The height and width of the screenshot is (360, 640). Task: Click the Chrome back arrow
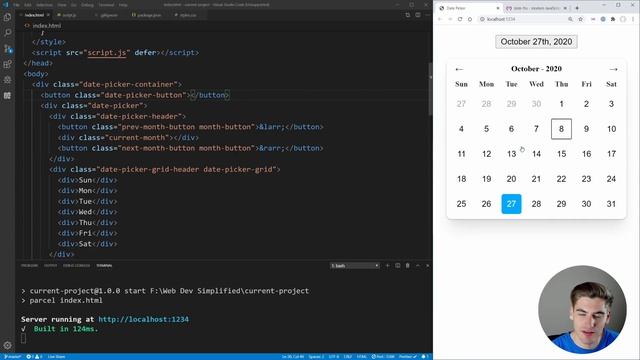(440, 19)
